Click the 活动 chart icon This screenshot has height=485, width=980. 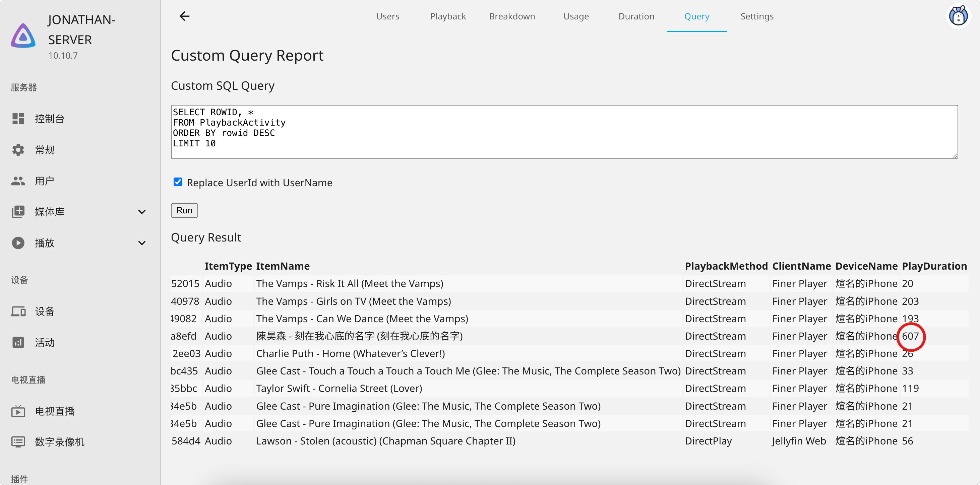18,342
